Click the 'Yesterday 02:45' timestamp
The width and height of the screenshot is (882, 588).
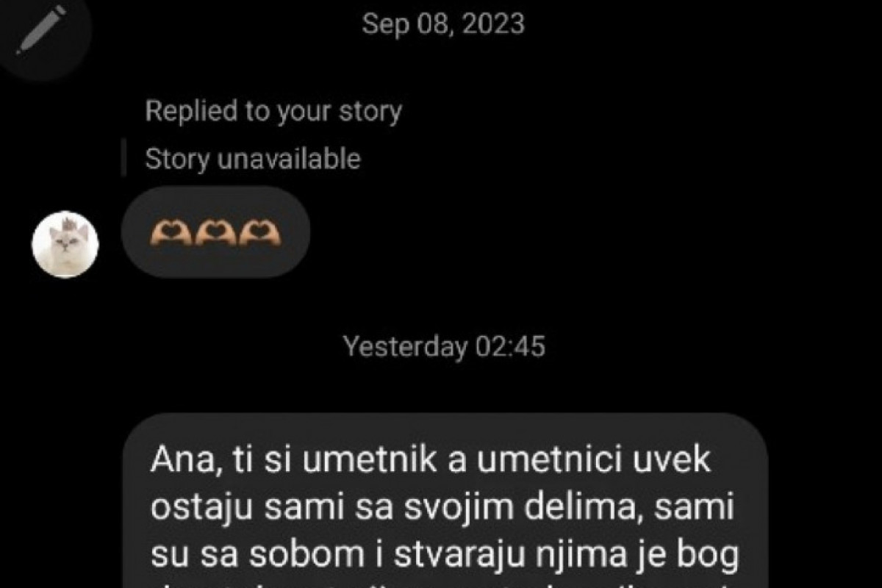(x=445, y=346)
